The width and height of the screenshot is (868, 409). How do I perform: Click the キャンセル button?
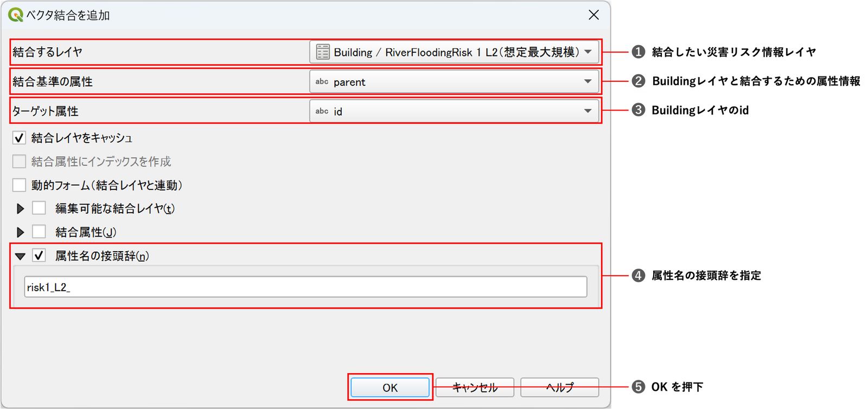(475, 387)
